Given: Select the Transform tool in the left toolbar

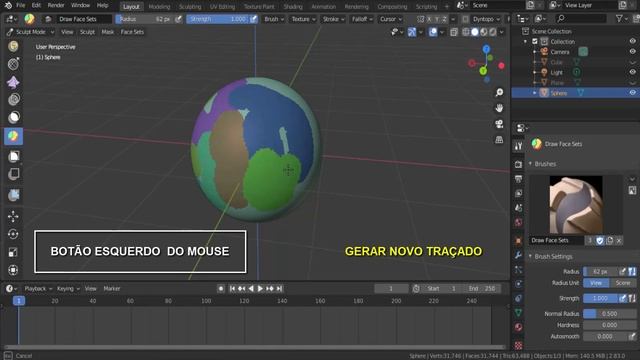Looking at the screenshot, I should [13, 270].
